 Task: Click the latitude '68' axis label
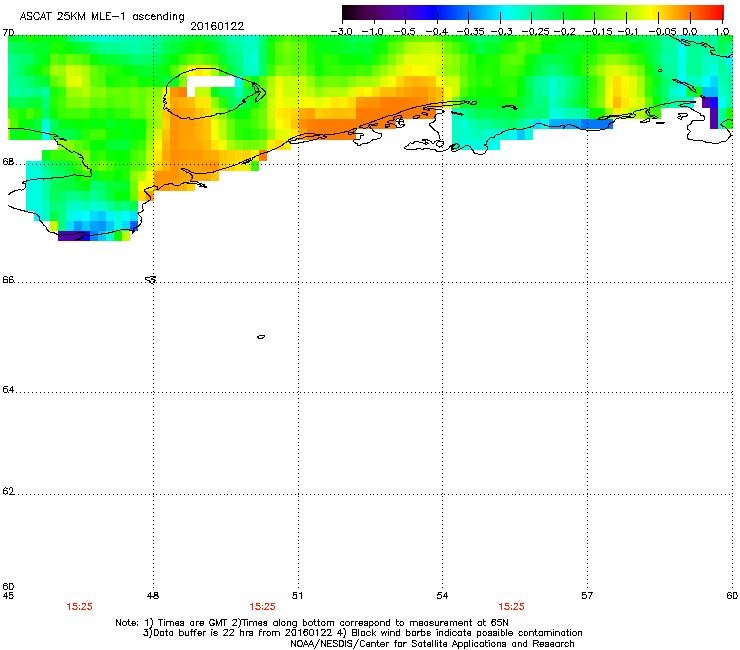[8, 162]
